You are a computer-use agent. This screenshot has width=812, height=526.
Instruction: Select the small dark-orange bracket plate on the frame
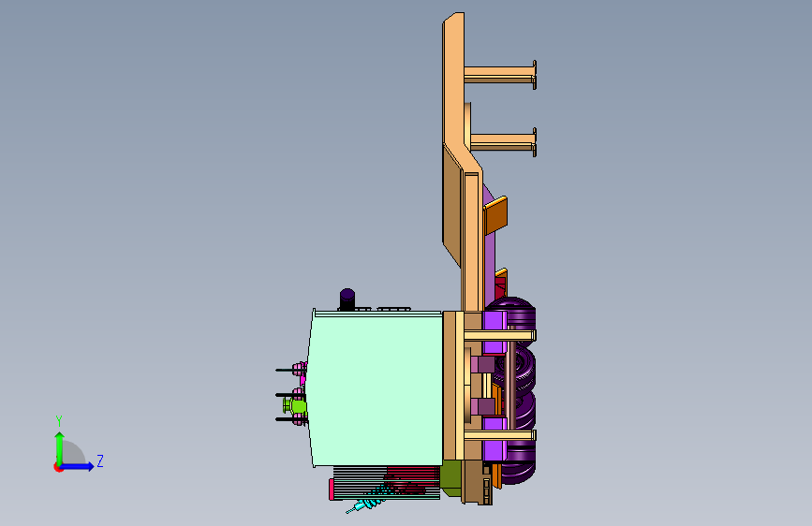click(496, 215)
